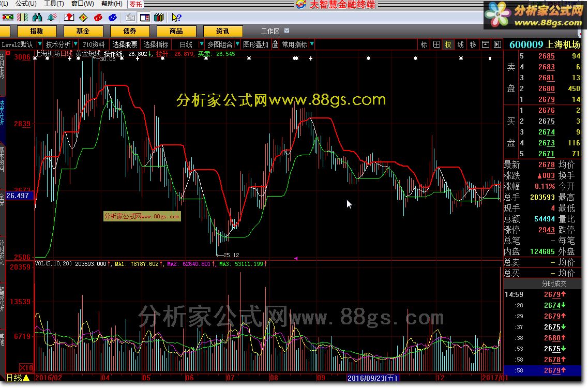
Task: Click the envelope with question mark icon
Action: tap(69, 17)
